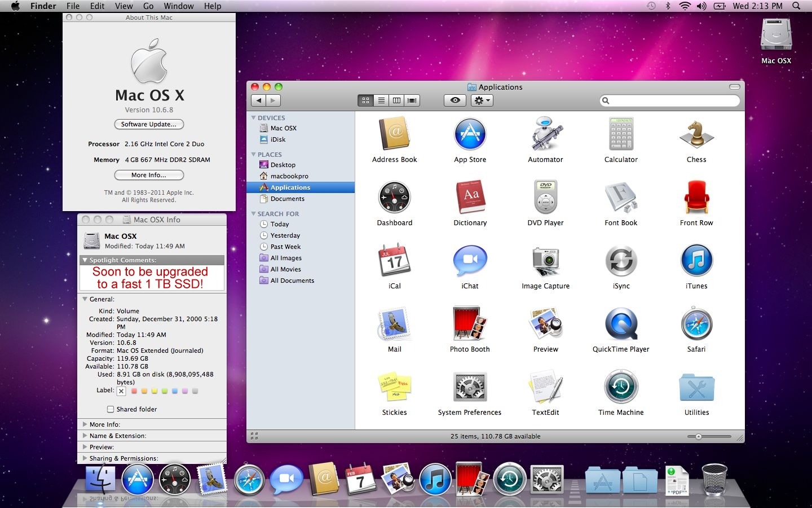The height and width of the screenshot is (508, 812).
Task: Click the Finder search field
Action: 670,100
